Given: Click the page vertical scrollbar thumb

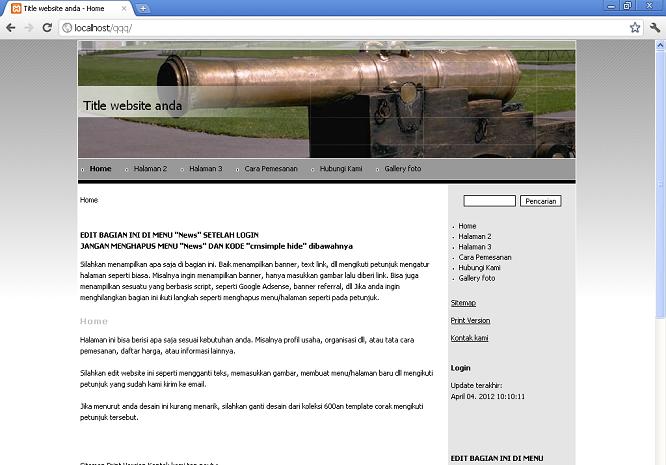Looking at the screenshot, I should (660, 183).
